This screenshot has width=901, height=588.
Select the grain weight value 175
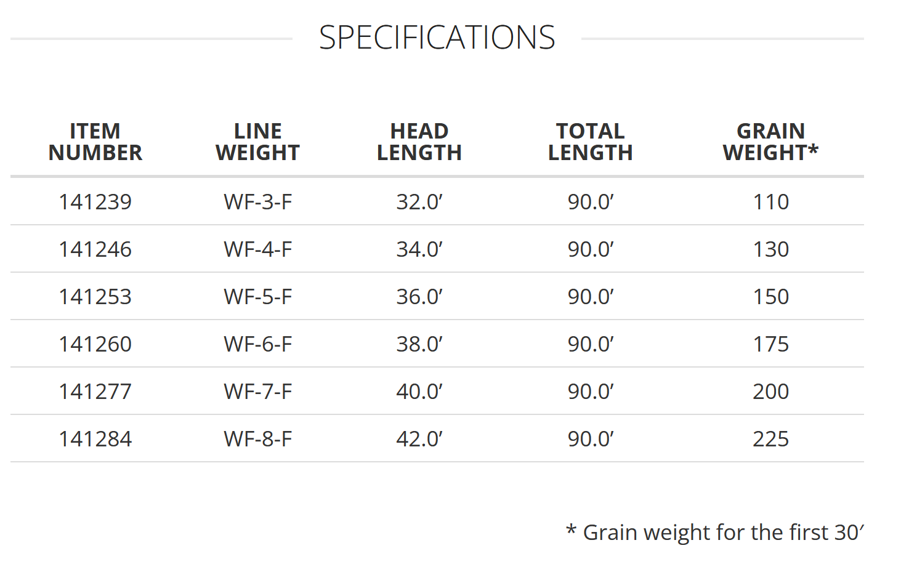coord(770,344)
